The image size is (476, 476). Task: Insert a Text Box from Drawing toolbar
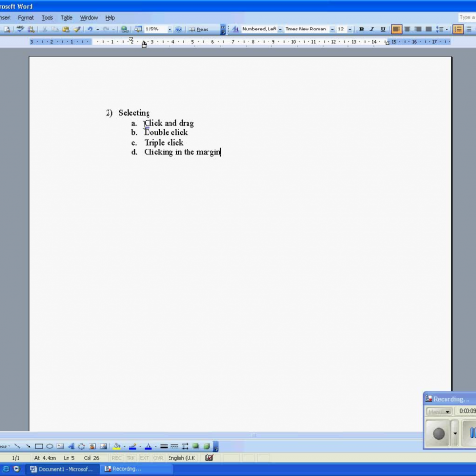(x=60, y=446)
